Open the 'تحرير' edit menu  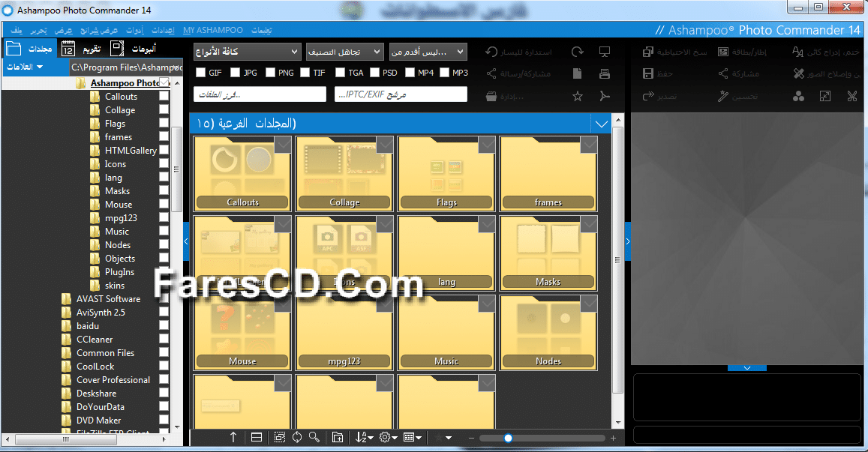[x=39, y=30]
